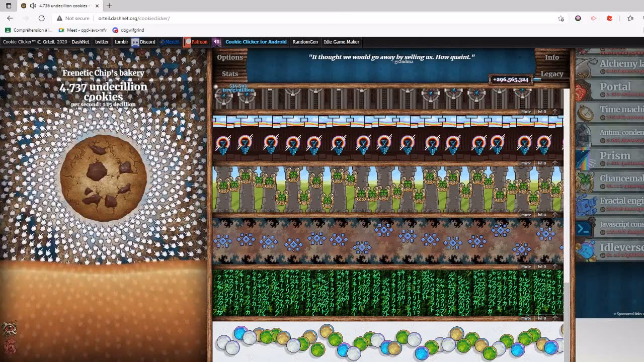Open the Idle Game Maker link

[x=342, y=42]
